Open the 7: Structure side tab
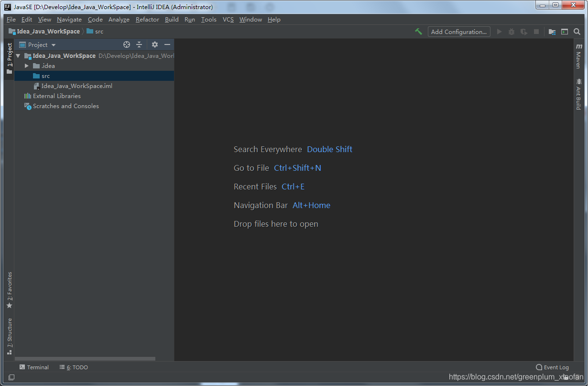The image size is (588, 386). (x=9, y=336)
